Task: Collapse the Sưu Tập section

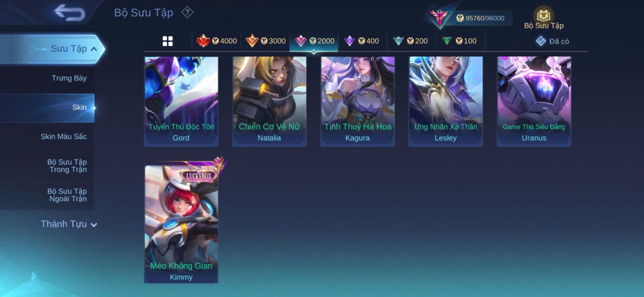Action: tap(52, 49)
